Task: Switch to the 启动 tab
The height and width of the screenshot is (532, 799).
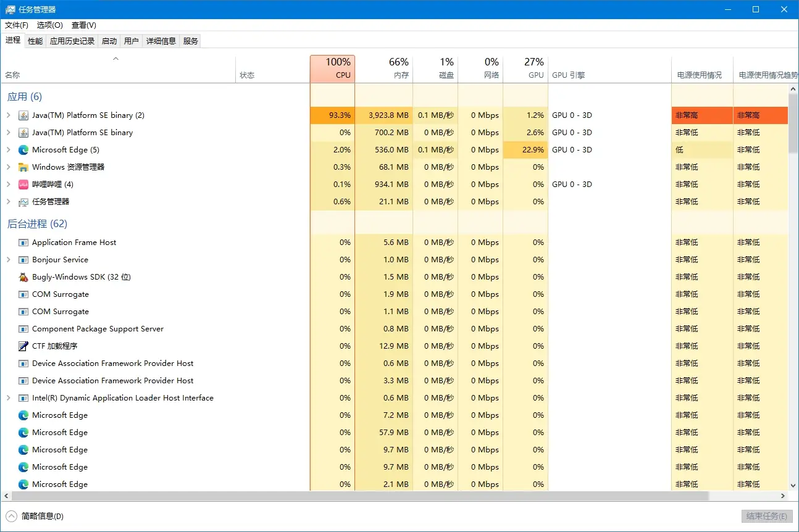Action: pos(109,41)
